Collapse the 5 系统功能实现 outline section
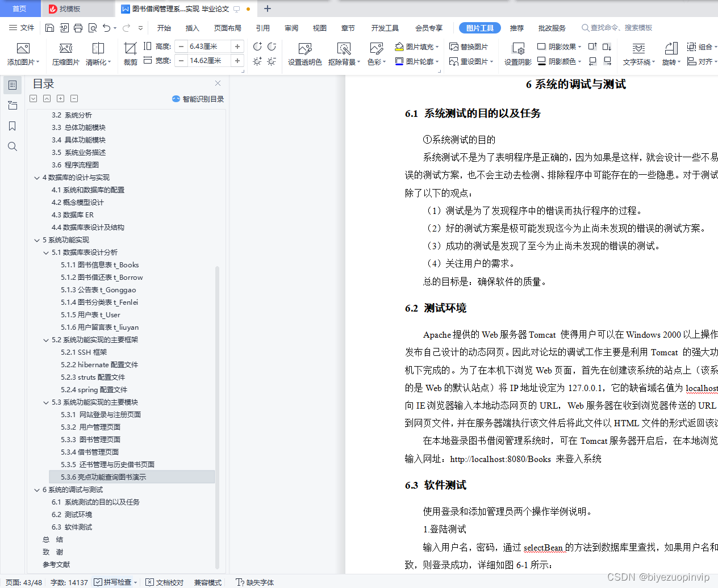Image resolution: width=718 pixels, height=588 pixels. (37, 240)
